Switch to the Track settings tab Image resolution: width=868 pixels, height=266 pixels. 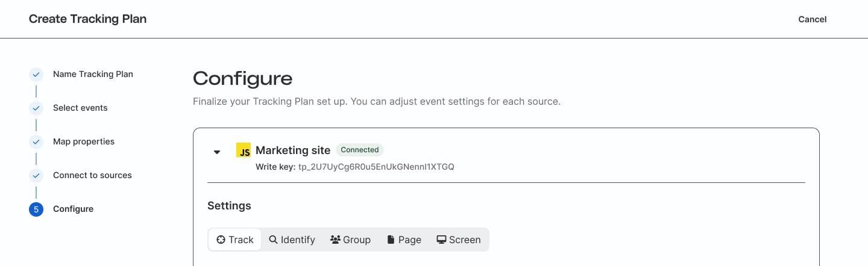point(235,240)
